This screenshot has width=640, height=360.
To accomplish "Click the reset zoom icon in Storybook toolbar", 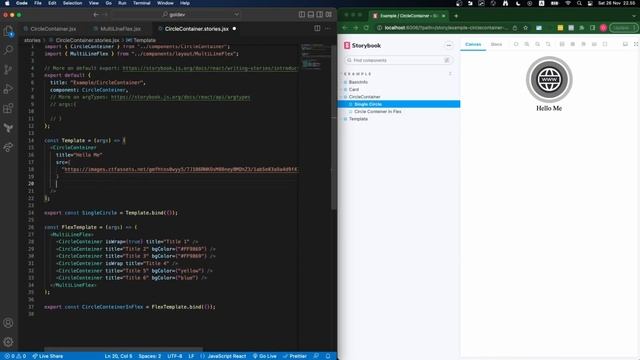I will [x=548, y=44].
